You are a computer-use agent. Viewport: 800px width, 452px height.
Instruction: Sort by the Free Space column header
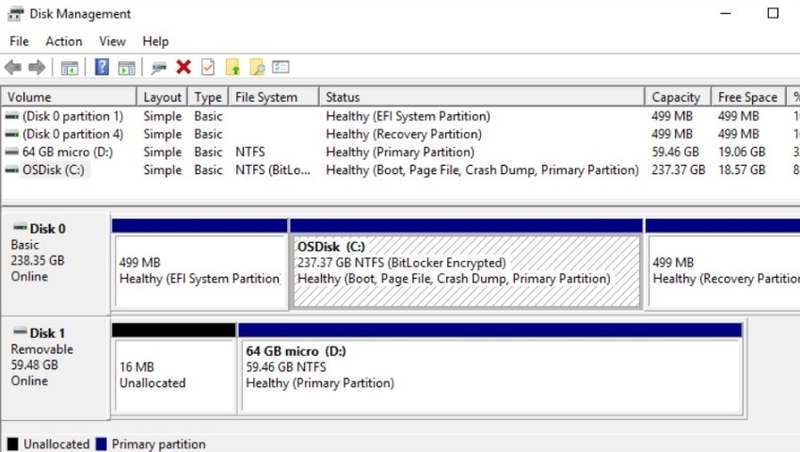tap(748, 97)
